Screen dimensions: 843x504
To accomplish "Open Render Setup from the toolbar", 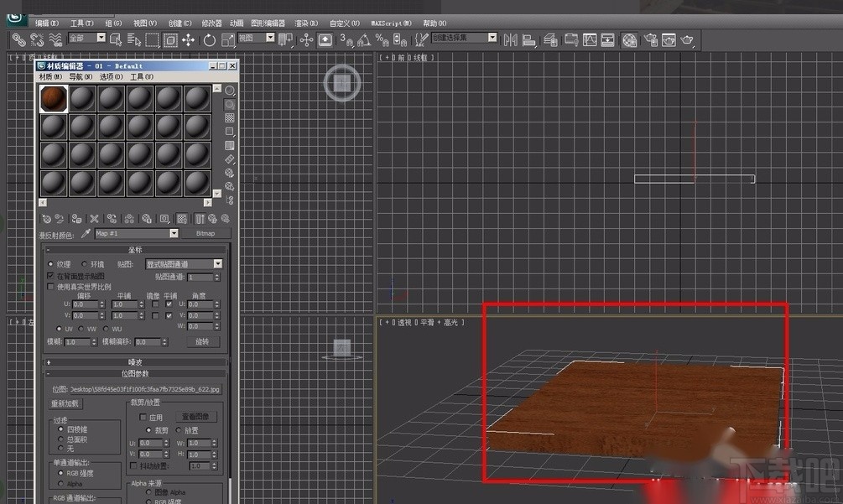I will 653,39.
